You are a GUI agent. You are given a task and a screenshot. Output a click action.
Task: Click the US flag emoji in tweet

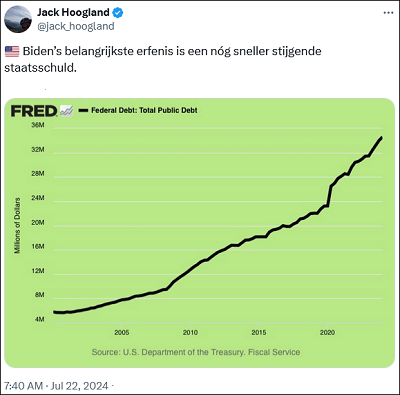click(x=12, y=52)
